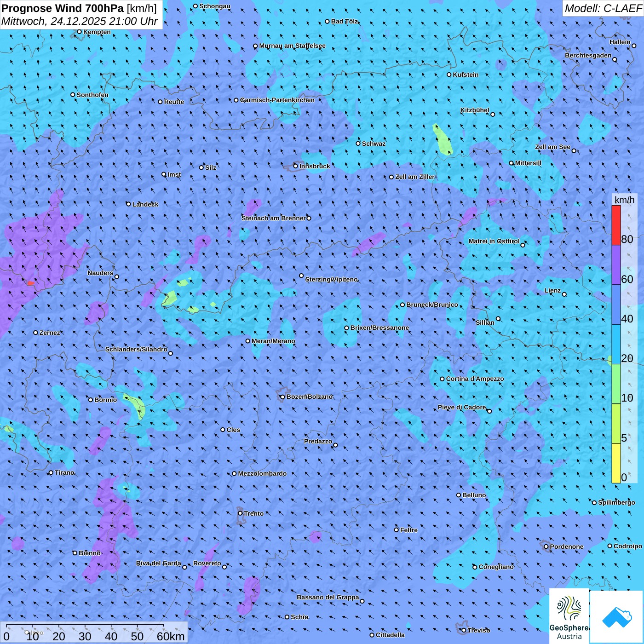Select the Berchtesgaden label
This screenshot has width=644, height=644.
[x=588, y=55]
